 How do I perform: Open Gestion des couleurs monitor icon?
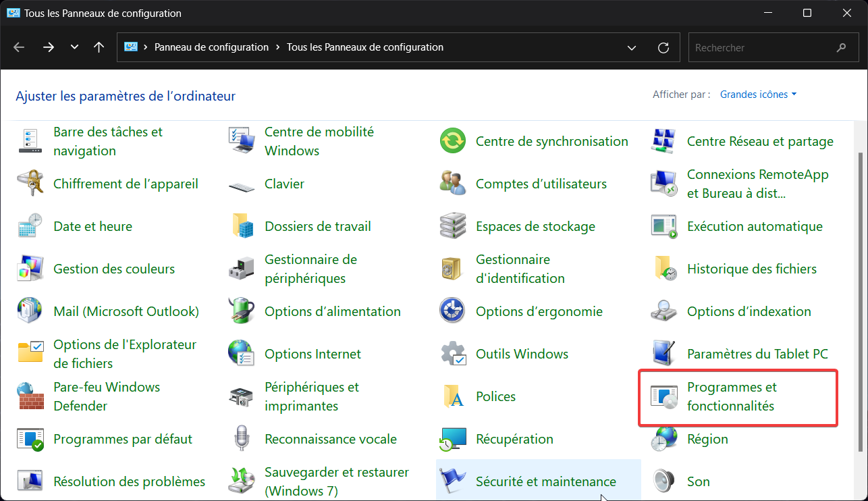30,269
